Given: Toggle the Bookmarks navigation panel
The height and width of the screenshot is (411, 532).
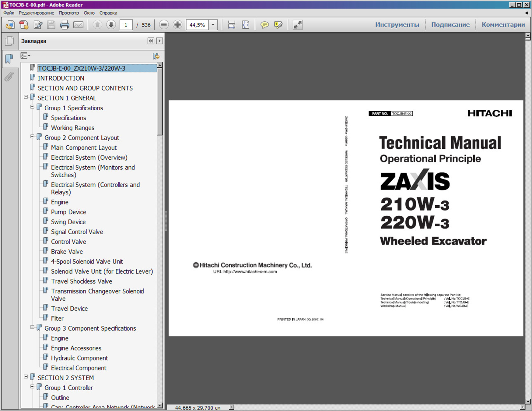Looking at the screenshot, I should [x=9, y=58].
